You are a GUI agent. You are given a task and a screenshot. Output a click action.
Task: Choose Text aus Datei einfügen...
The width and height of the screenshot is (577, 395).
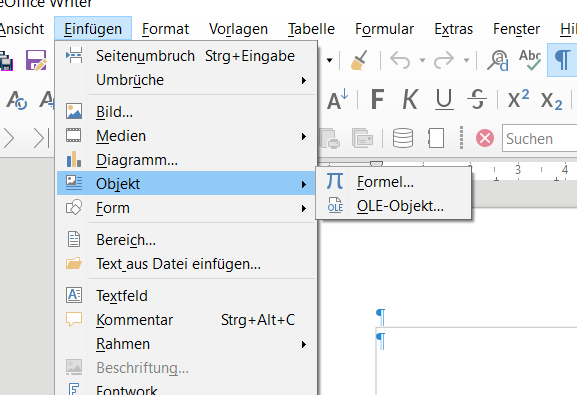(186, 264)
